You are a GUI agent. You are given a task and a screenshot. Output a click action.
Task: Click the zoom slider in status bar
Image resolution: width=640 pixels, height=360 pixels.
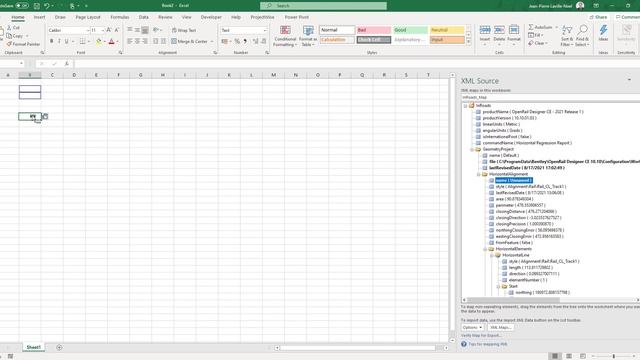coord(613,356)
